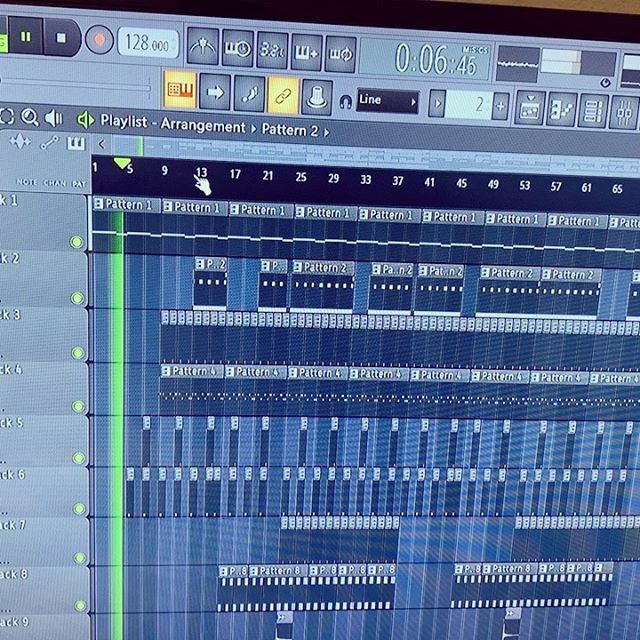The height and width of the screenshot is (640, 640).
Task: Mute Track 6 using its green light
Action: coord(79,509)
